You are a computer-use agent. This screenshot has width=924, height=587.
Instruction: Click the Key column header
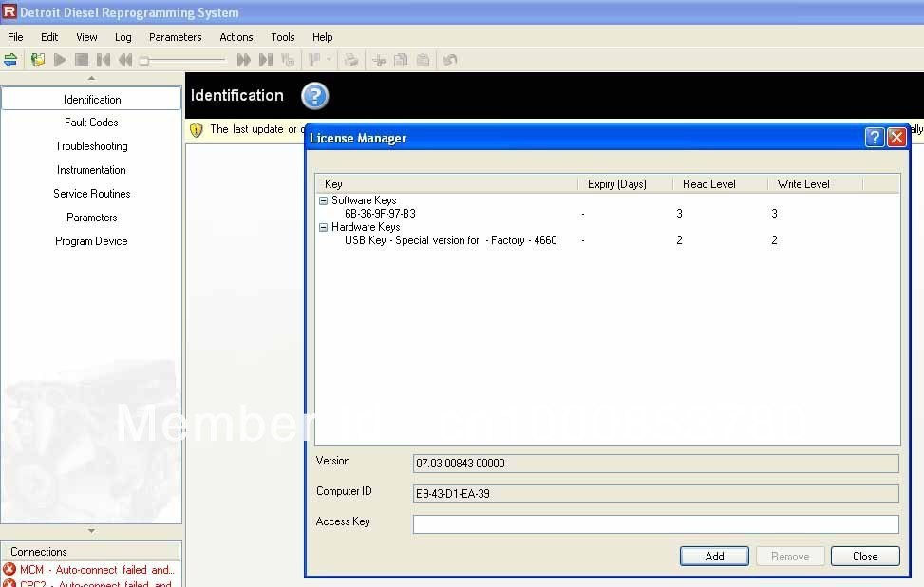pyautogui.click(x=446, y=184)
